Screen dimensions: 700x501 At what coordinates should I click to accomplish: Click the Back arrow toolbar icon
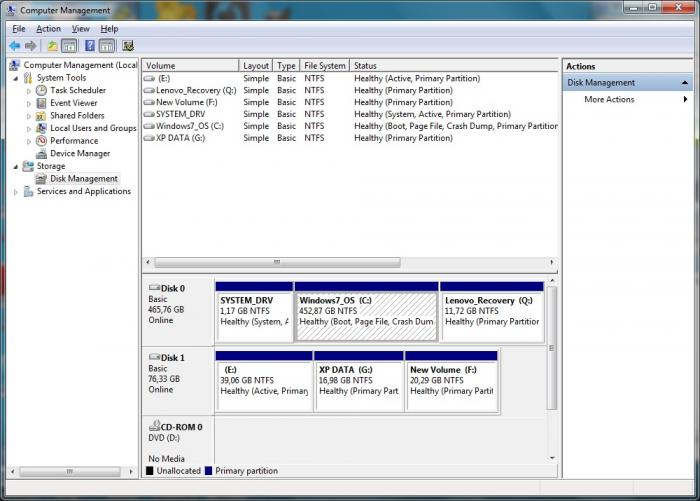pyautogui.click(x=15, y=46)
